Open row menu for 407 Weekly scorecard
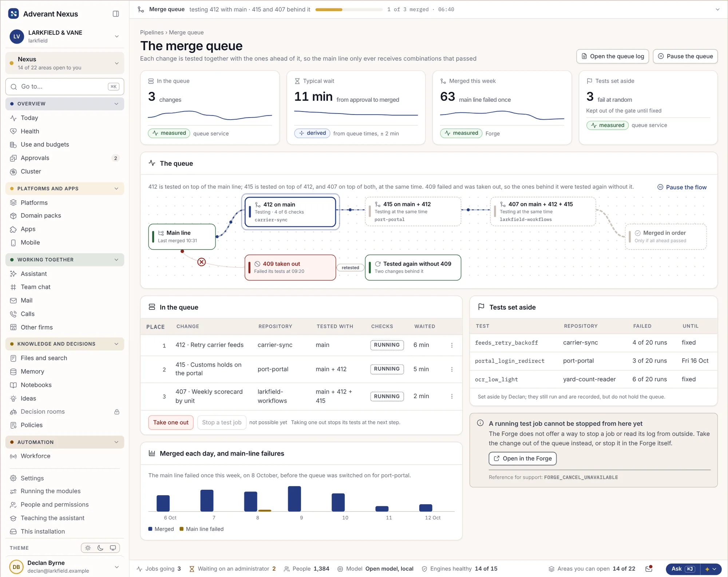 452,396
